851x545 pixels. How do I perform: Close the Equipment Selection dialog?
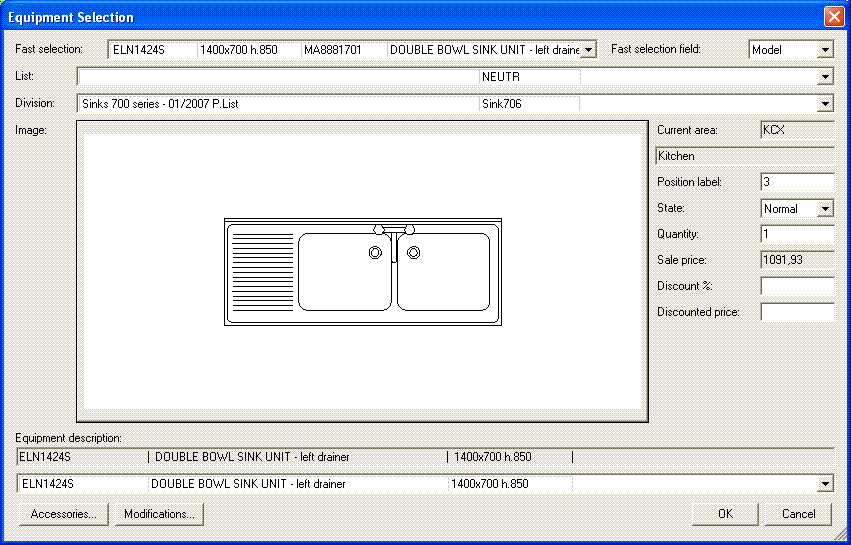(x=833, y=17)
